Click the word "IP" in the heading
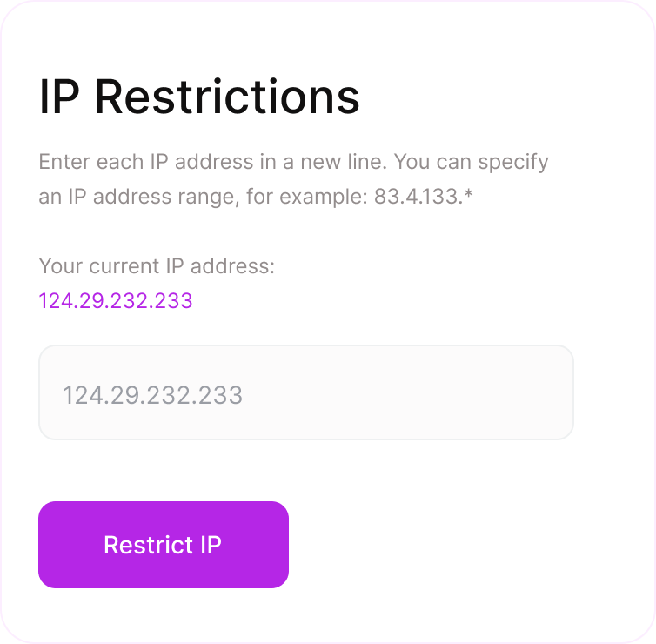The image size is (656, 644). (59, 97)
